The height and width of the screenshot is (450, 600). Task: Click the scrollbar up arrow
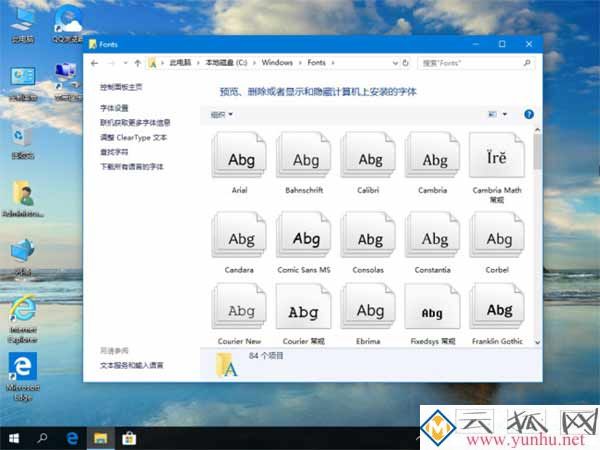(537, 130)
